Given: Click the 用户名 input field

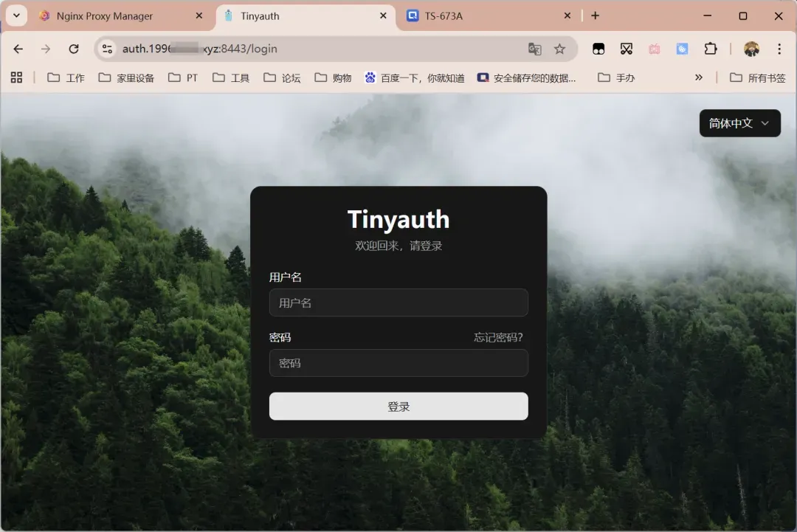Looking at the screenshot, I should pos(398,303).
